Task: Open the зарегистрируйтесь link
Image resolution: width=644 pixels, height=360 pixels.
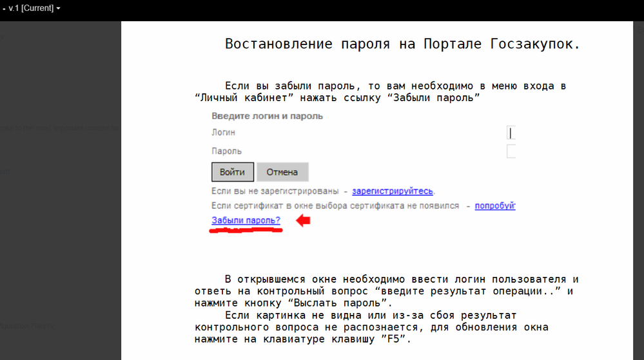Action: pyautogui.click(x=392, y=191)
